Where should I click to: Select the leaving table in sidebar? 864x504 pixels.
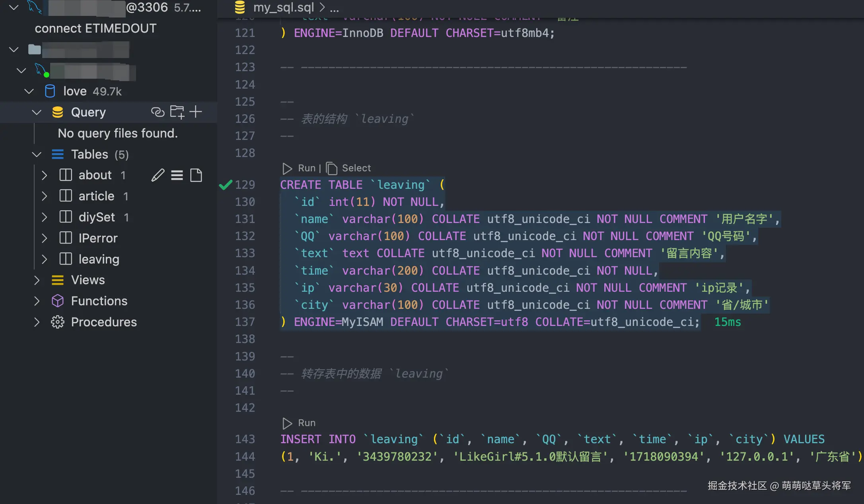(99, 259)
